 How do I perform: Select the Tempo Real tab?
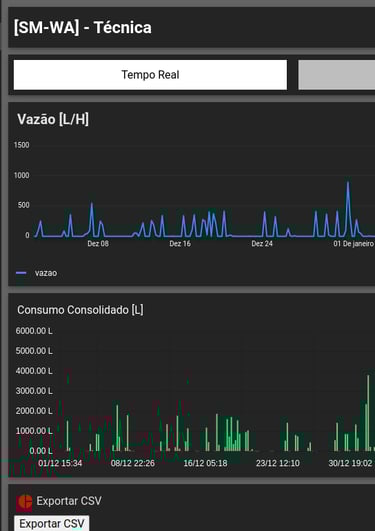[x=150, y=75]
